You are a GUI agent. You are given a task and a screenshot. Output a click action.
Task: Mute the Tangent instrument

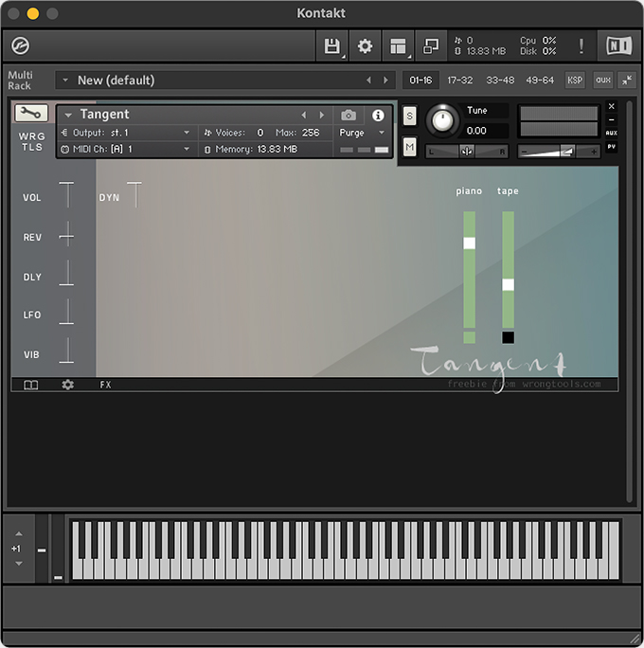[409, 147]
